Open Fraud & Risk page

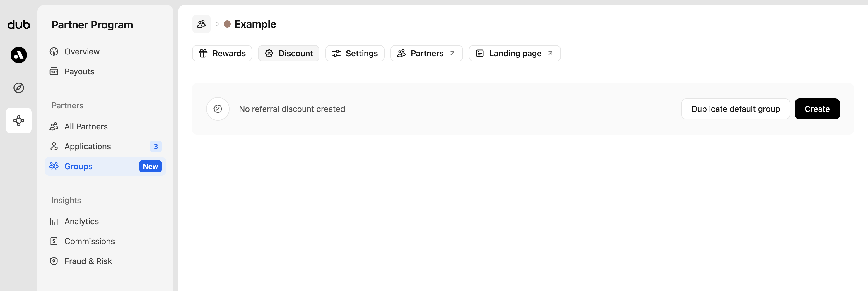coord(105,261)
